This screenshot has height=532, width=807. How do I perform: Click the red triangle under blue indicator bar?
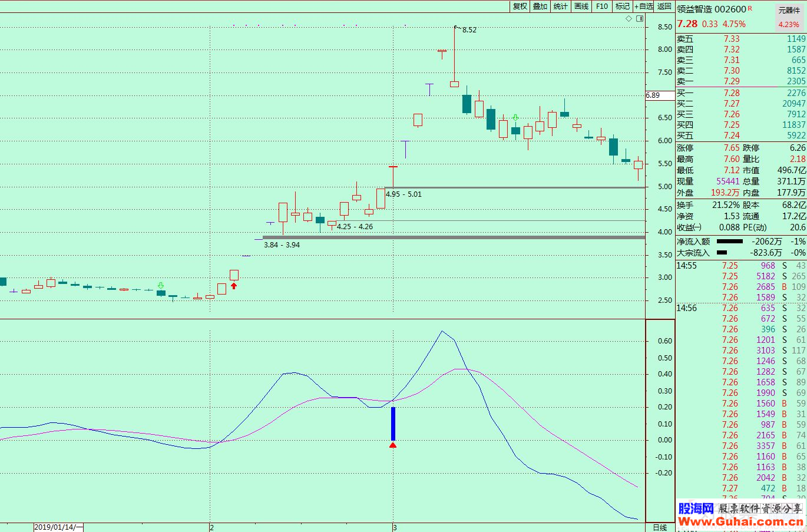[x=393, y=445]
